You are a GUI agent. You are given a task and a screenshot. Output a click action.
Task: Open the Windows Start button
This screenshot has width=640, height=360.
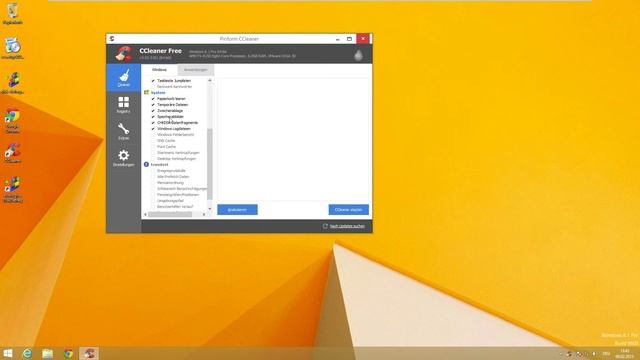(x=8, y=353)
